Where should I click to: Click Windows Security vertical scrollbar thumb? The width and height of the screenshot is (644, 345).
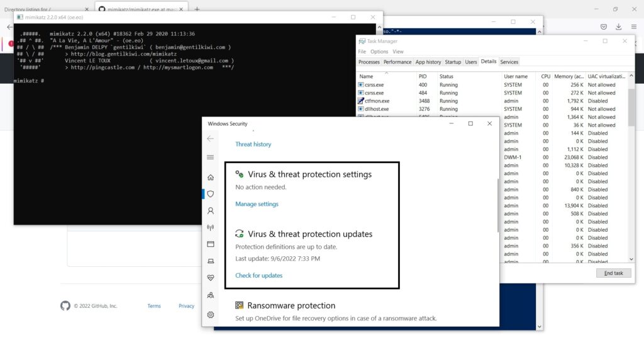coord(498,206)
